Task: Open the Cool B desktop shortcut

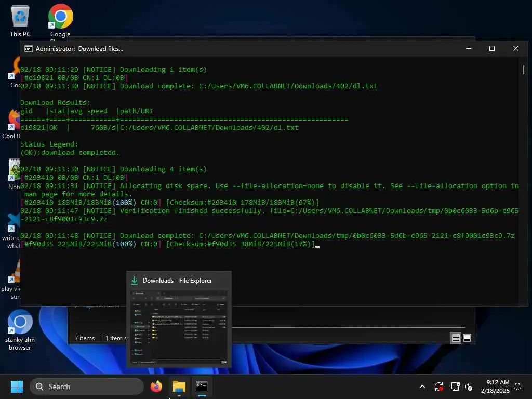Action: click(10, 125)
